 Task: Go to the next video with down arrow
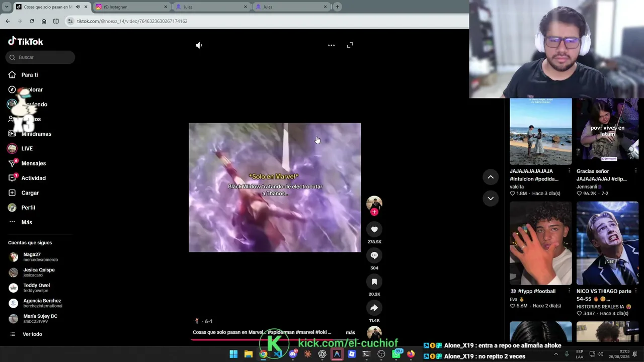(x=491, y=199)
